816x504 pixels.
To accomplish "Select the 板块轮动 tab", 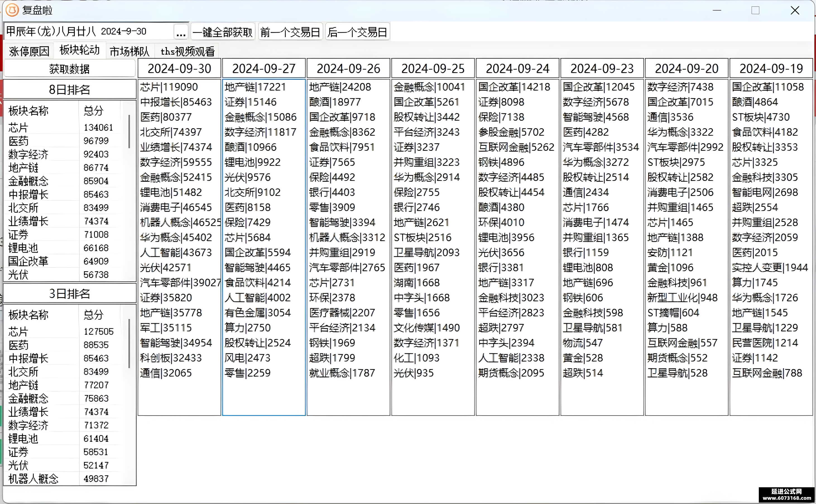I will pos(80,50).
